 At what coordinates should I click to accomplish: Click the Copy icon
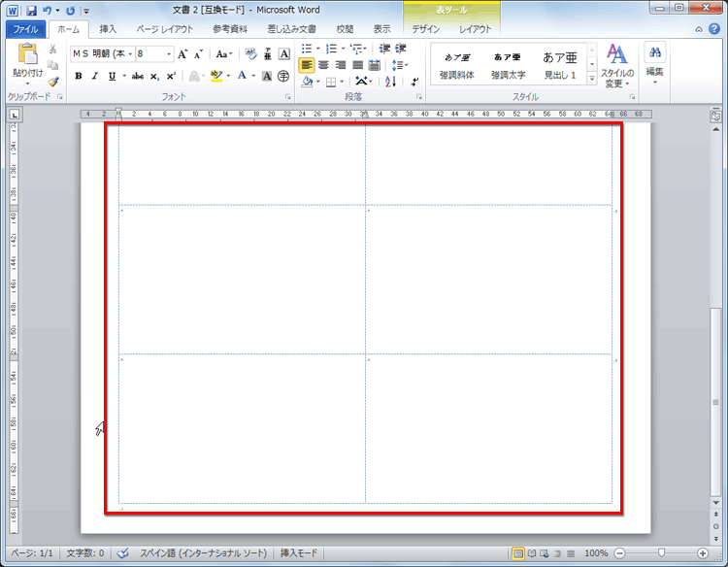click(x=53, y=65)
